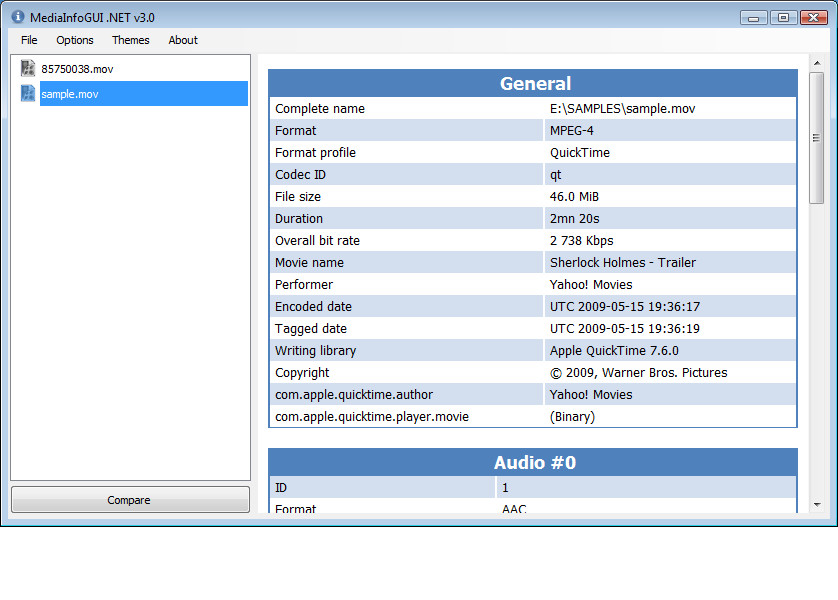
Task: Click the Format profile label
Action: click(315, 152)
